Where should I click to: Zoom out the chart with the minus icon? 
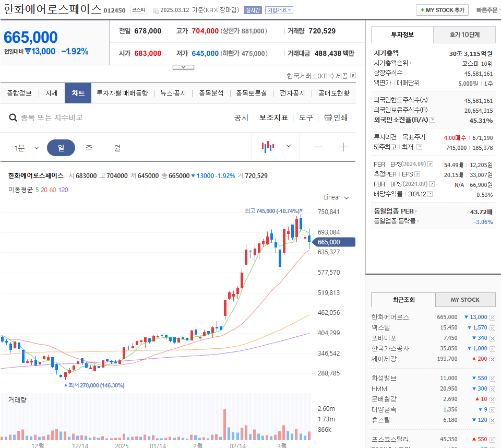pyautogui.click(x=318, y=147)
